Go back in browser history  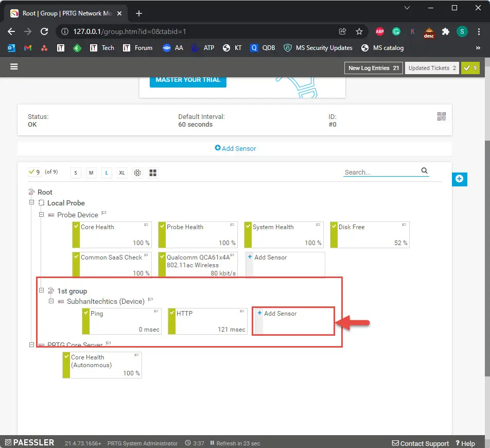click(11, 31)
